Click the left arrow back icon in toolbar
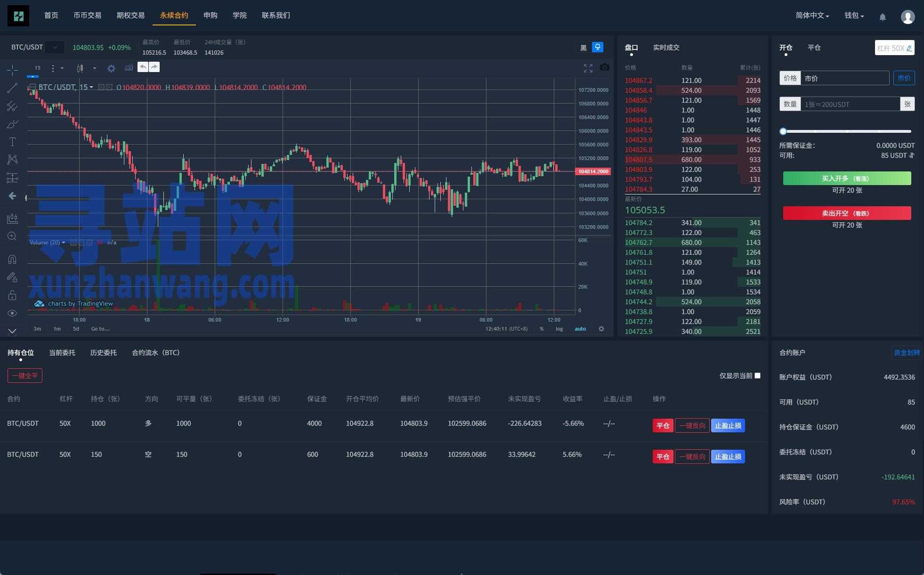This screenshot has width=924, height=575. pyautogui.click(x=12, y=196)
